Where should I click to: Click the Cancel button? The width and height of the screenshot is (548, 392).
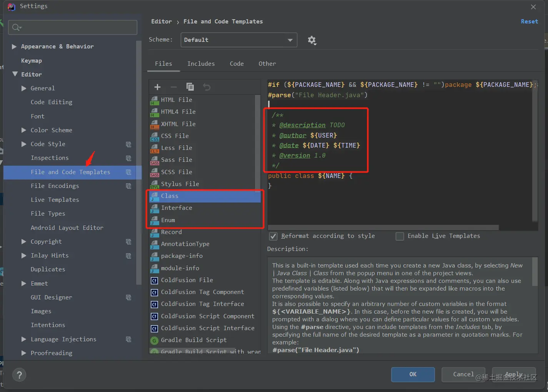pyautogui.click(x=463, y=374)
